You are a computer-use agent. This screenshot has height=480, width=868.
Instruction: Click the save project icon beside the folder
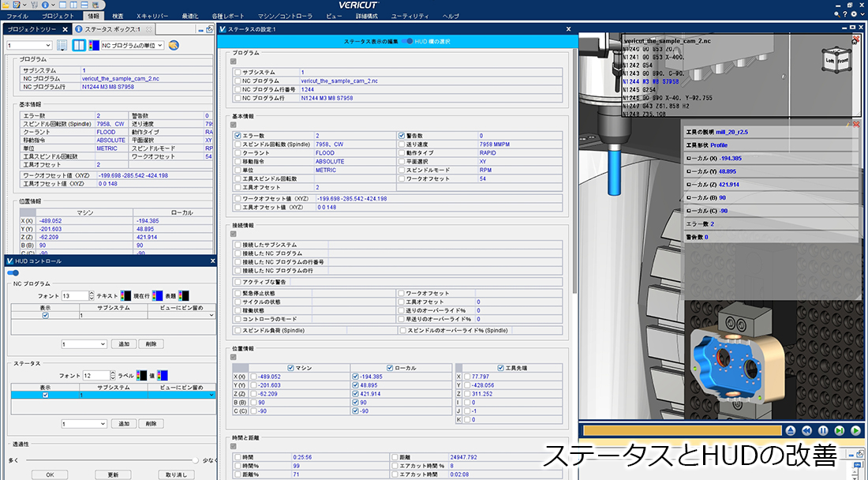tap(17, 5)
